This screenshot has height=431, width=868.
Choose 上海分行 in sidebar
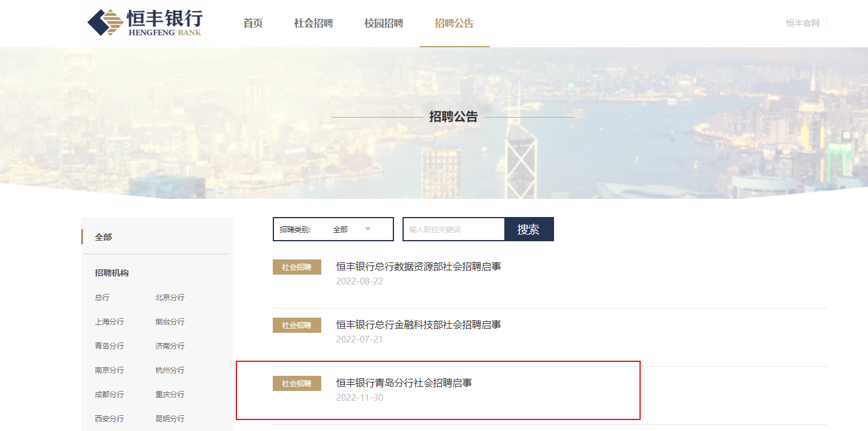[109, 322]
